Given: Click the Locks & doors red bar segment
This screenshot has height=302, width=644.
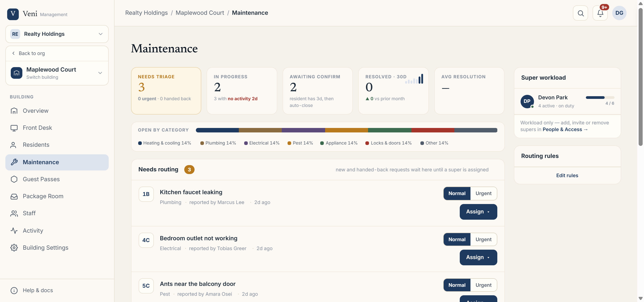Looking at the screenshot, I should (432, 130).
